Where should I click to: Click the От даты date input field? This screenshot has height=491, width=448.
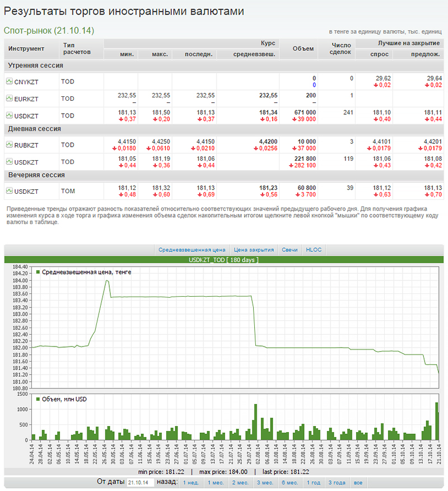click(141, 482)
